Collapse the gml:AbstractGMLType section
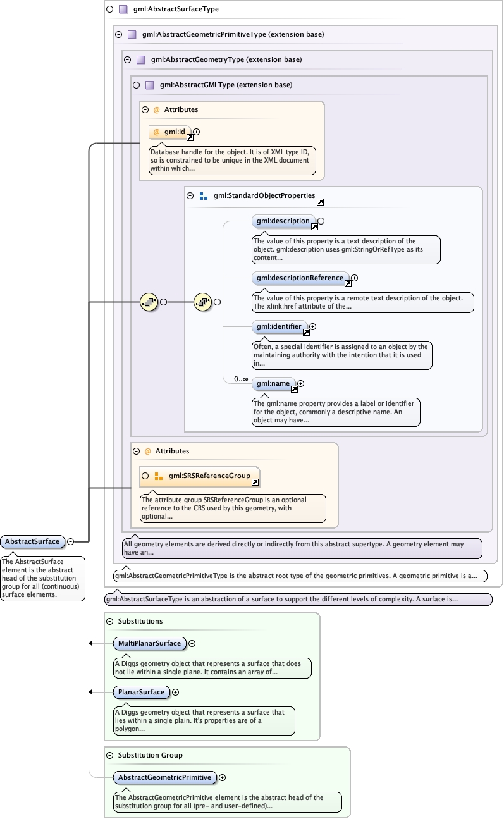Screen dimensions: 504x819 [x=136, y=85]
